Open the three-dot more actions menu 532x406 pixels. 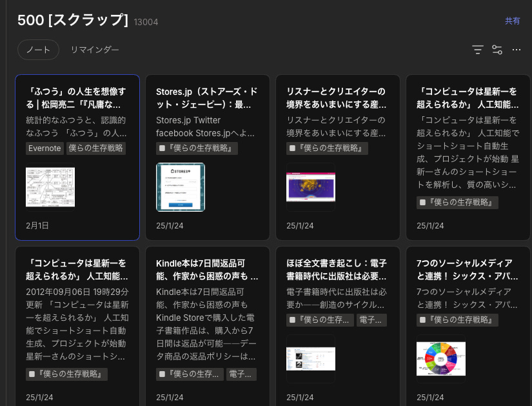pyautogui.click(x=517, y=50)
